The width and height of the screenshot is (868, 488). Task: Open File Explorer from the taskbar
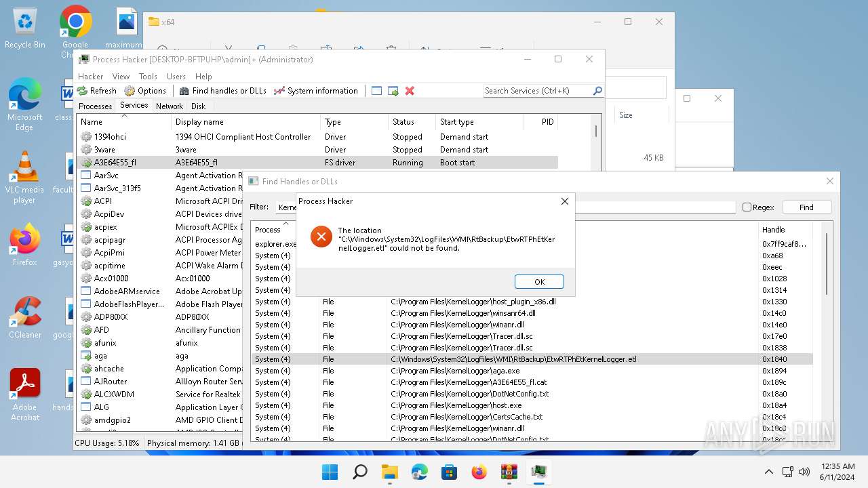(390, 472)
